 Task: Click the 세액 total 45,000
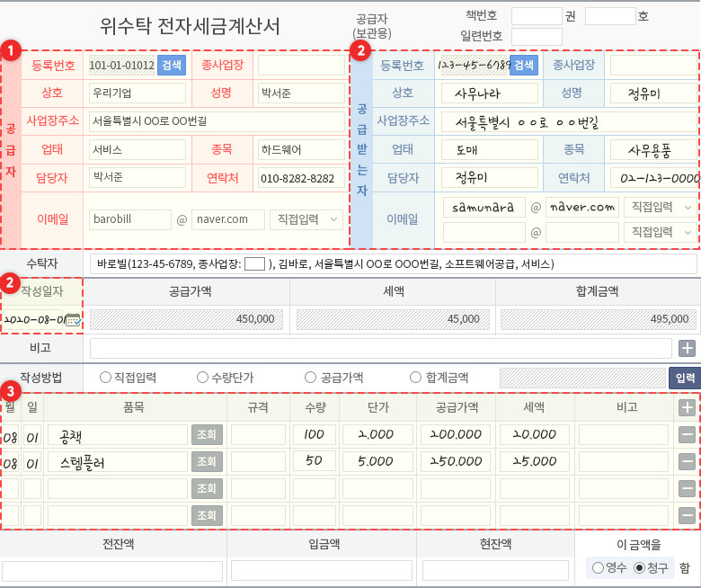tap(393, 319)
